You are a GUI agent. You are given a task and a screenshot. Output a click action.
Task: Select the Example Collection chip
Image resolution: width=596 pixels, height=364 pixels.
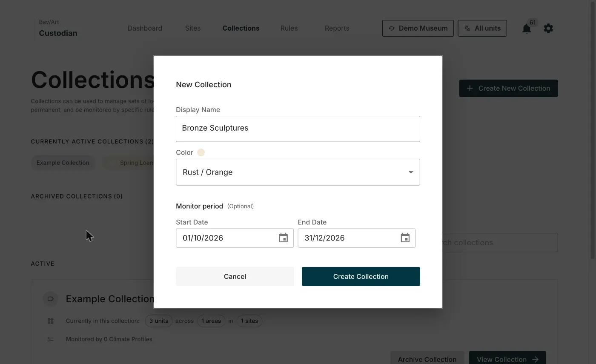pos(63,163)
